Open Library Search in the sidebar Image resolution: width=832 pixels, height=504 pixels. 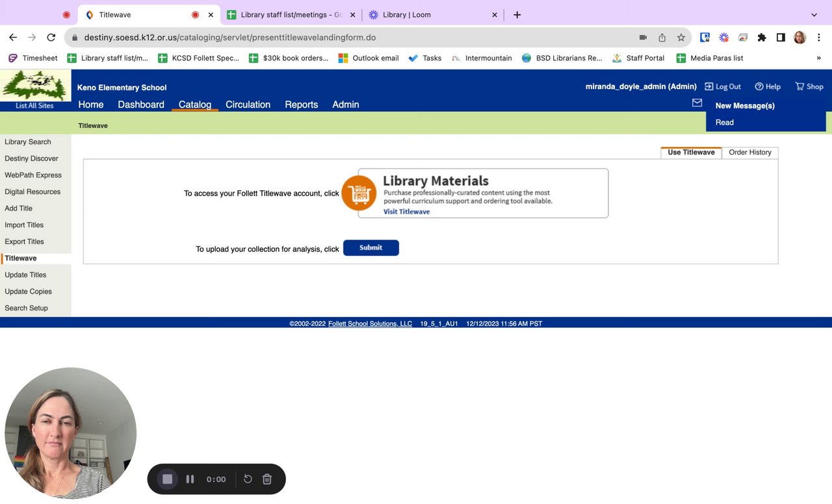pos(28,142)
